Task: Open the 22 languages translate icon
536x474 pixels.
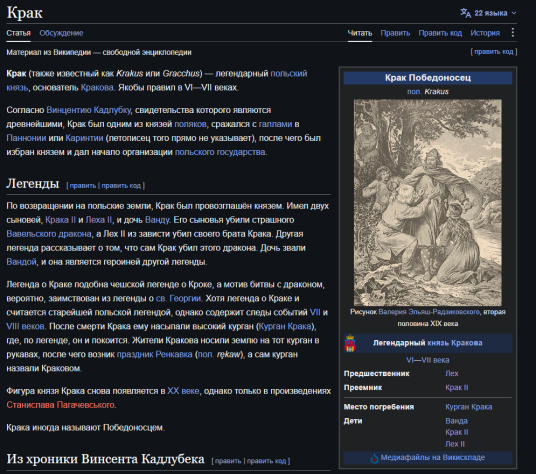Action: (465, 13)
